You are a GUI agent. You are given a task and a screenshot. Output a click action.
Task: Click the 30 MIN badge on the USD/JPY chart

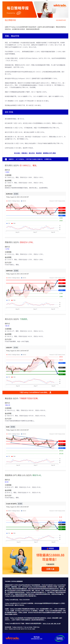pyautogui.click(x=16, y=347)
